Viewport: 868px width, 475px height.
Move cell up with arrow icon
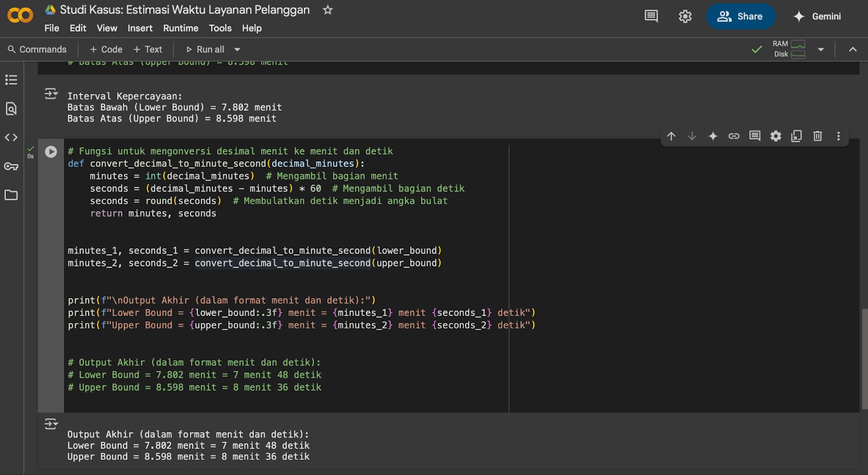(671, 136)
